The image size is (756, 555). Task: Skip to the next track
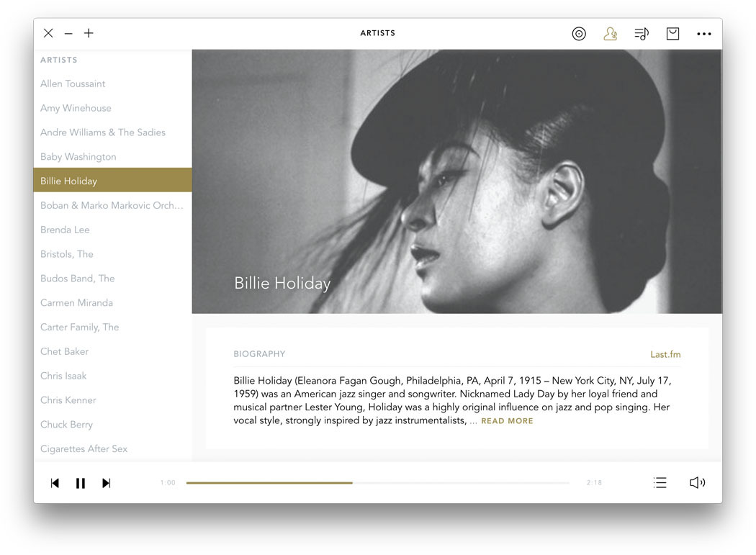[x=107, y=483]
